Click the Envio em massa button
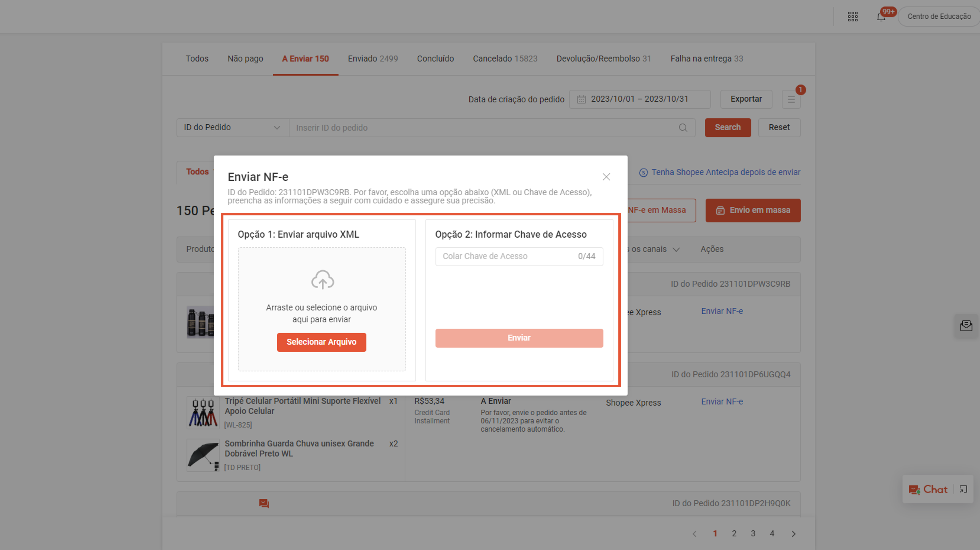Image resolution: width=980 pixels, height=550 pixels. 753,210
